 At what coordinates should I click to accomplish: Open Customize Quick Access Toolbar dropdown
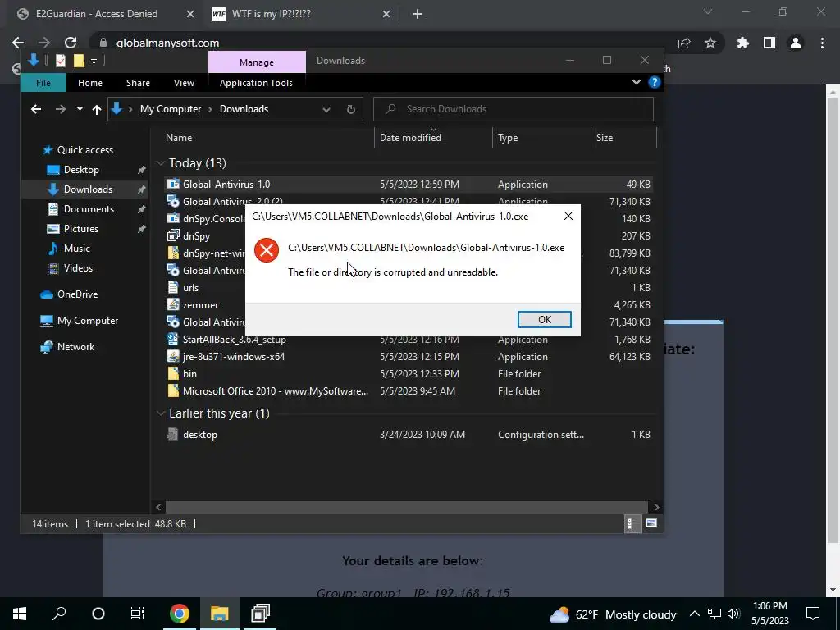point(94,61)
